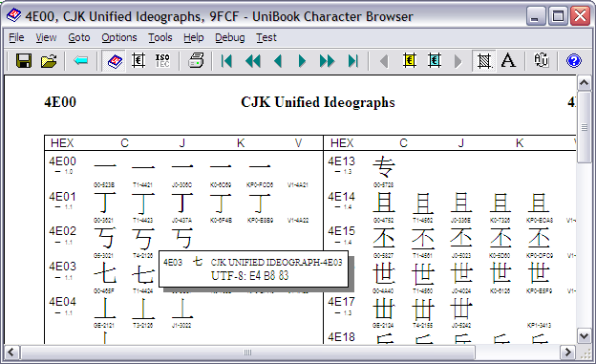
Task: Choose font with the letter A icon
Action: click(508, 61)
